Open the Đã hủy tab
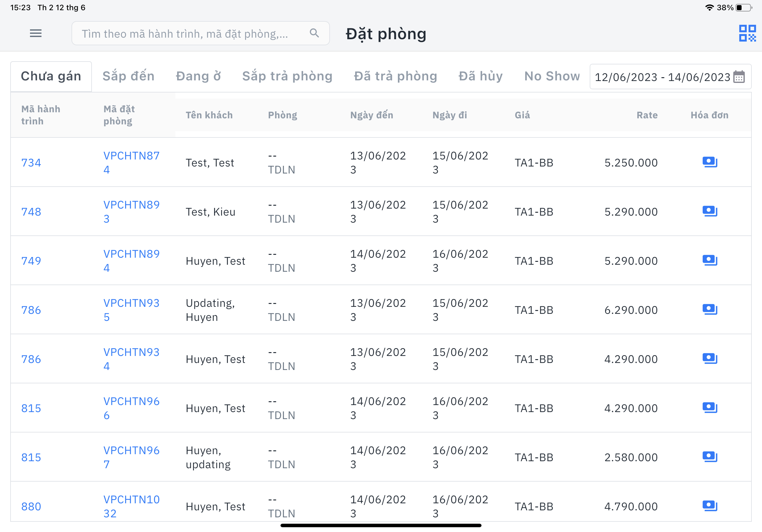 (x=480, y=76)
